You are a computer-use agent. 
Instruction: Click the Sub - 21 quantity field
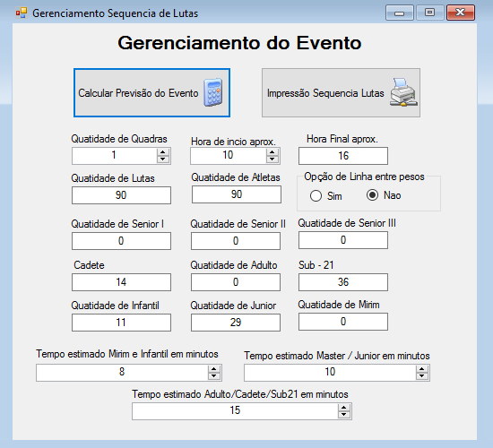[343, 282]
